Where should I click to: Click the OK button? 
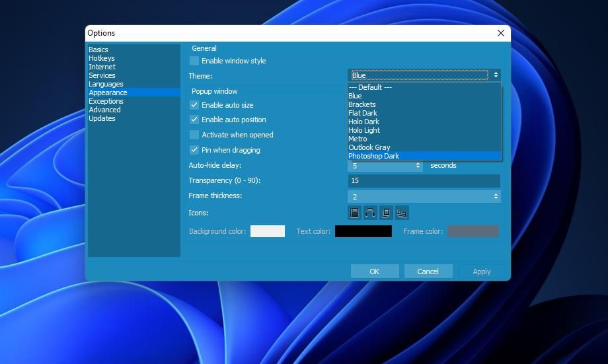pos(375,272)
